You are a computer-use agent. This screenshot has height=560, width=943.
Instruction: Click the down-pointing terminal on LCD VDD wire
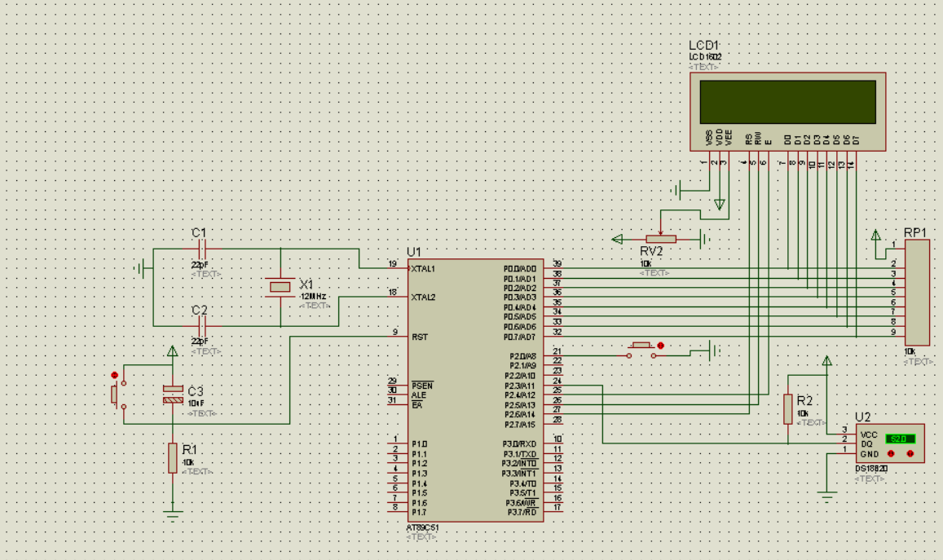click(x=720, y=205)
